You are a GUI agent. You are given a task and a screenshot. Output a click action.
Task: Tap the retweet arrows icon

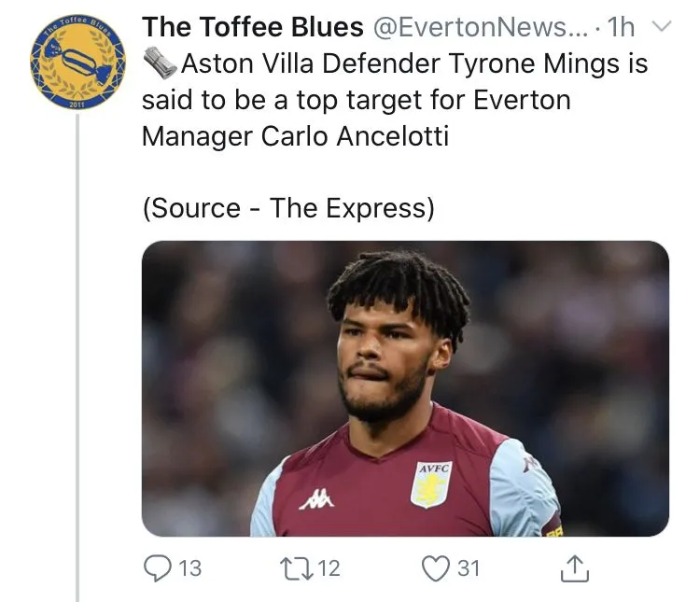coord(291,566)
